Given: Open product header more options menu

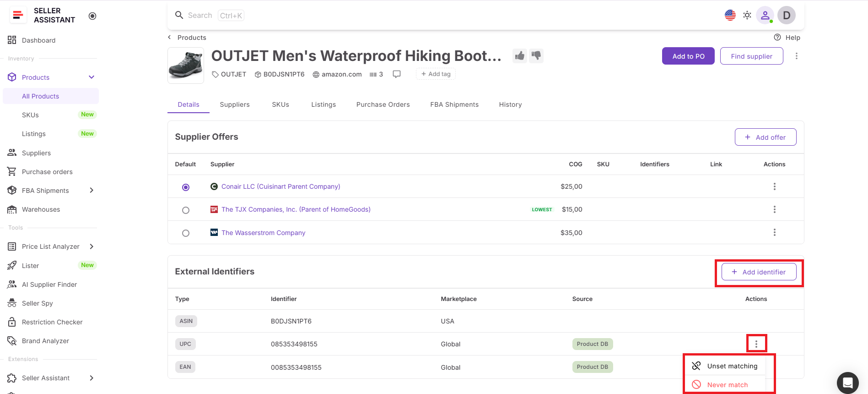Looking at the screenshot, I should [x=797, y=56].
